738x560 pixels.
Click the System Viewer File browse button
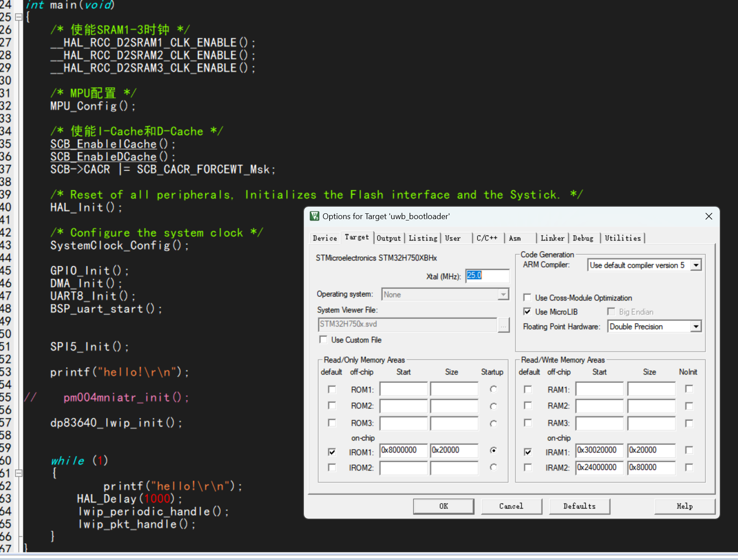click(503, 325)
